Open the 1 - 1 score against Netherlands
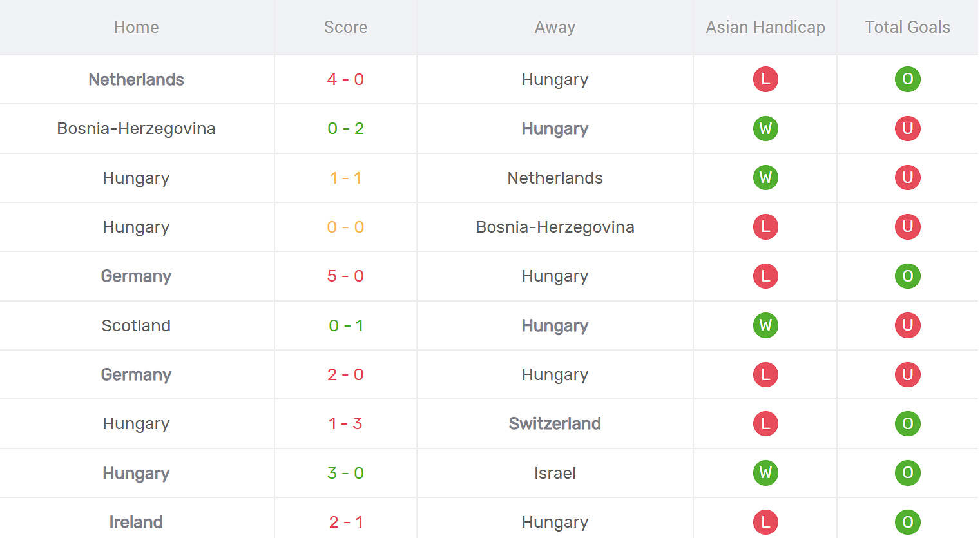The width and height of the screenshot is (980, 538). 345,178
